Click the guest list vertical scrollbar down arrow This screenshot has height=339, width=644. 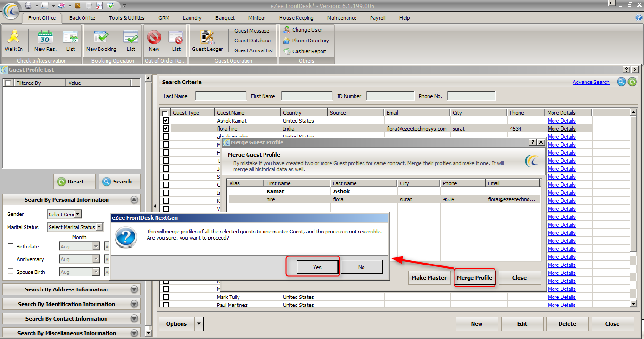tap(634, 304)
